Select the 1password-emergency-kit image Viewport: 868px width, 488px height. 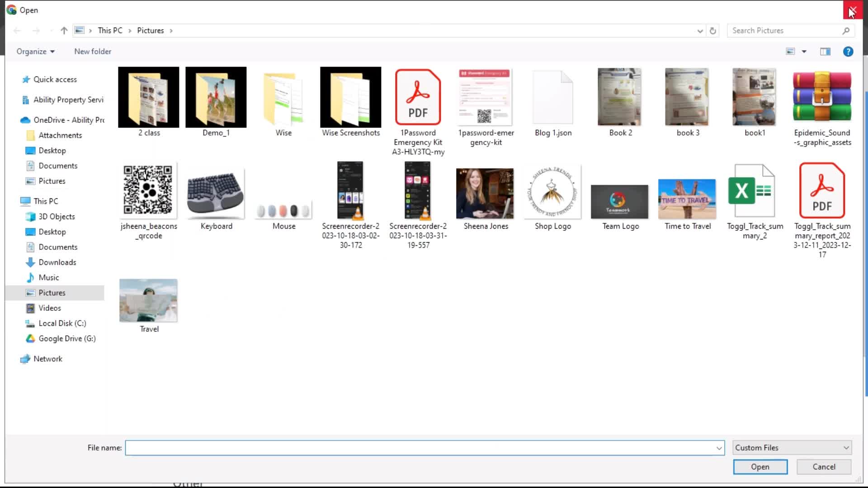click(x=486, y=107)
